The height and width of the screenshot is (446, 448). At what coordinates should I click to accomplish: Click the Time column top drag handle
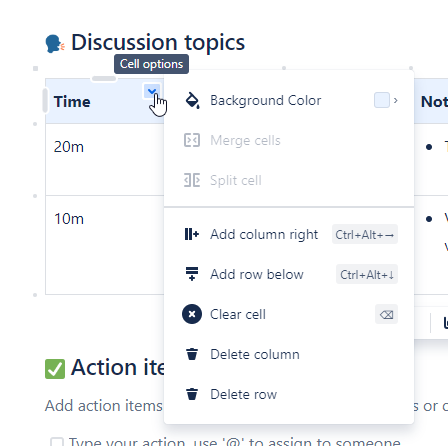click(104, 79)
